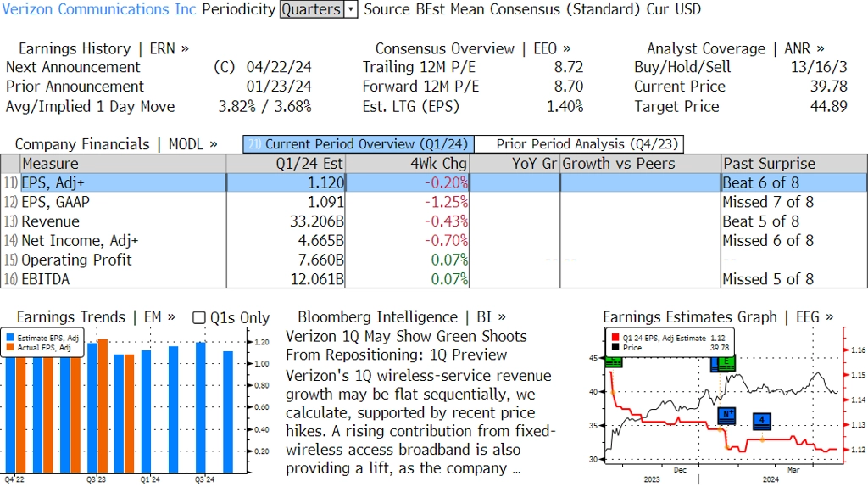Select row 11 EPS, Adj+
Screen dimensions: 868x487
point(433,182)
